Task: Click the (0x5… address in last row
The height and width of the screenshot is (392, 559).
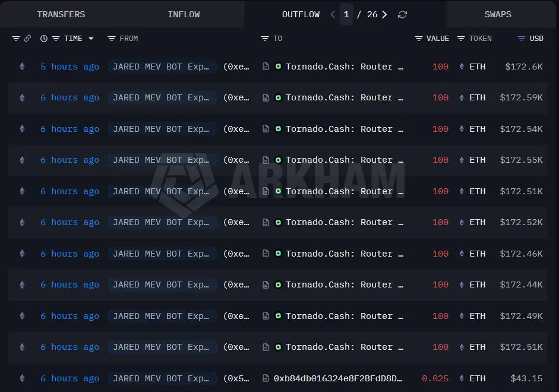Action: click(x=236, y=378)
